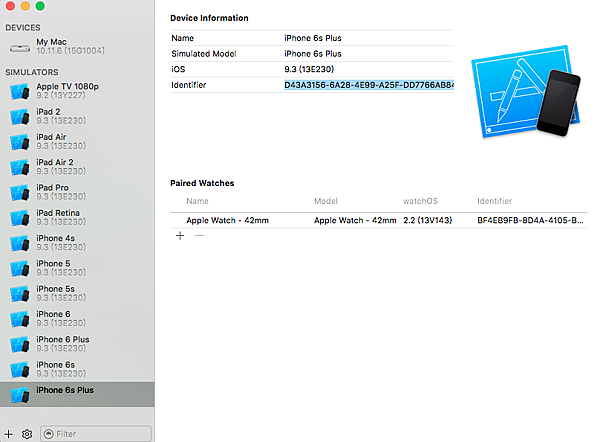The width and height of the screenshot is (600, 442).
Task: Click the iPhone 6 simulator icon
Action: pyautogui.click(x=20, y=319)
